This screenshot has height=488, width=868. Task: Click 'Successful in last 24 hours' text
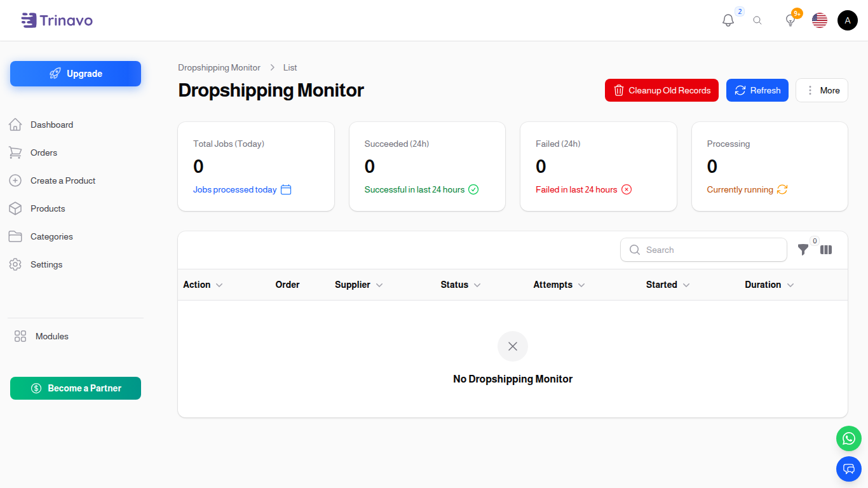pos(414,189)
